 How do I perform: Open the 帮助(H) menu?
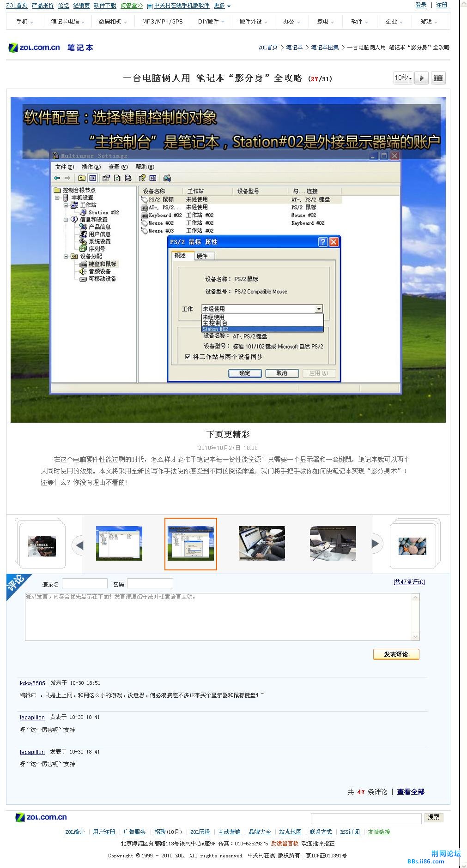[x=145, y=167]
